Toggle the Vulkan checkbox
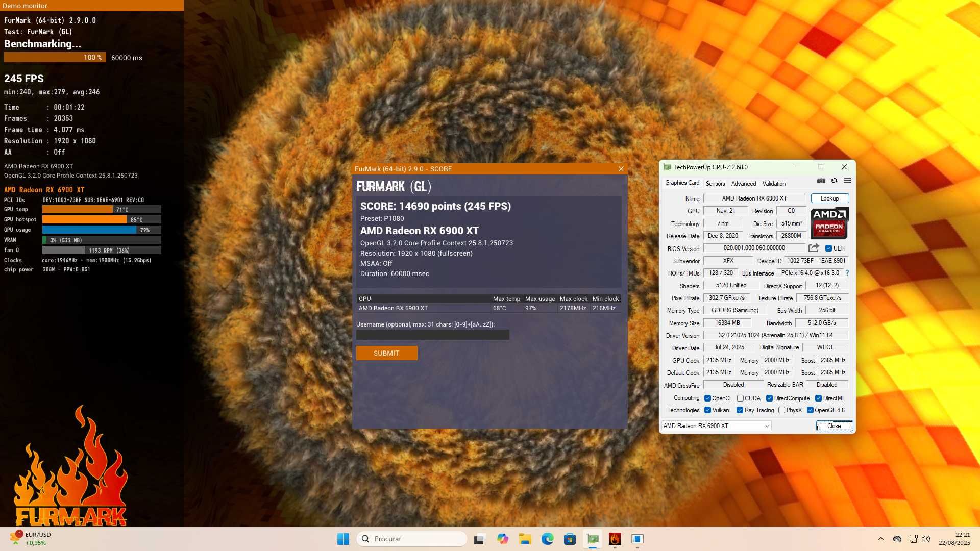Screen dimensions: 980x551 coord(707,410)
